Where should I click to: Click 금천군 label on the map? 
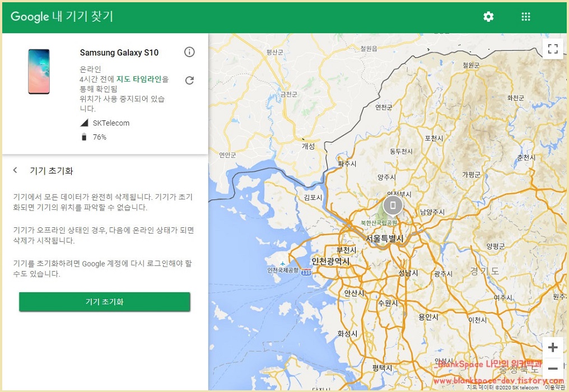point(289,95)
